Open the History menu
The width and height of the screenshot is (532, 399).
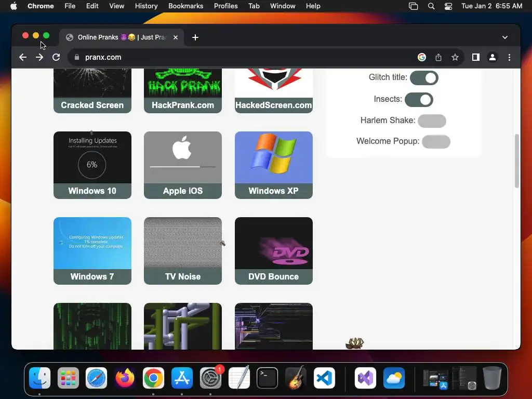click(146, 6)
